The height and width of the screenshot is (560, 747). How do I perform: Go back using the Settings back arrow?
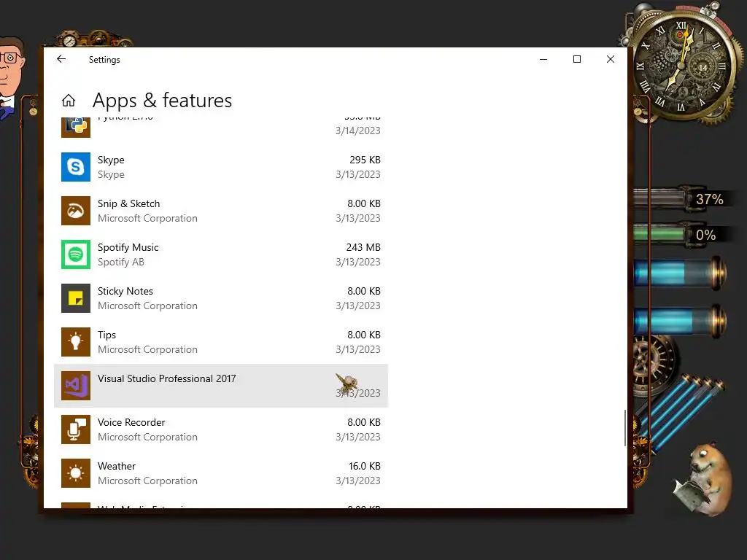(61, 59)
